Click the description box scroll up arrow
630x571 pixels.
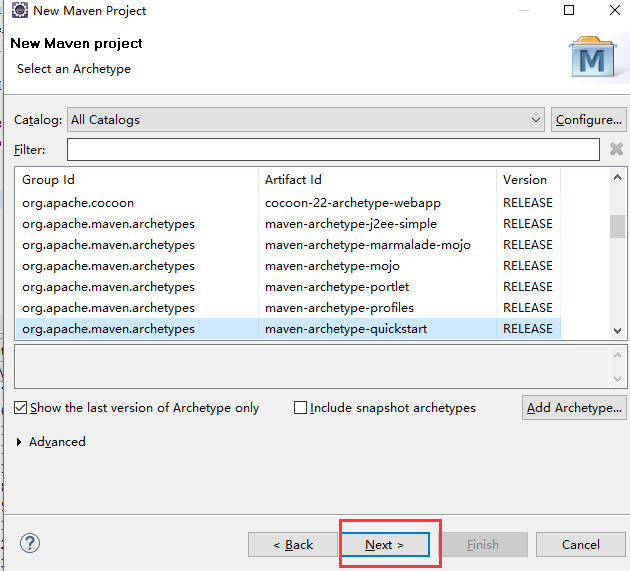(x=618, y=355)
